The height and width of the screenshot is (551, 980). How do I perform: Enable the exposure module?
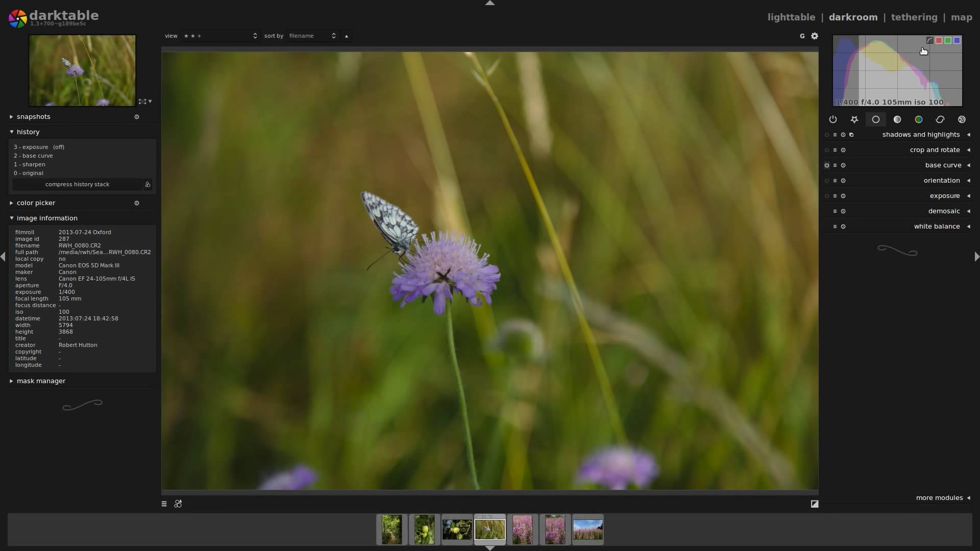[826, 196]
